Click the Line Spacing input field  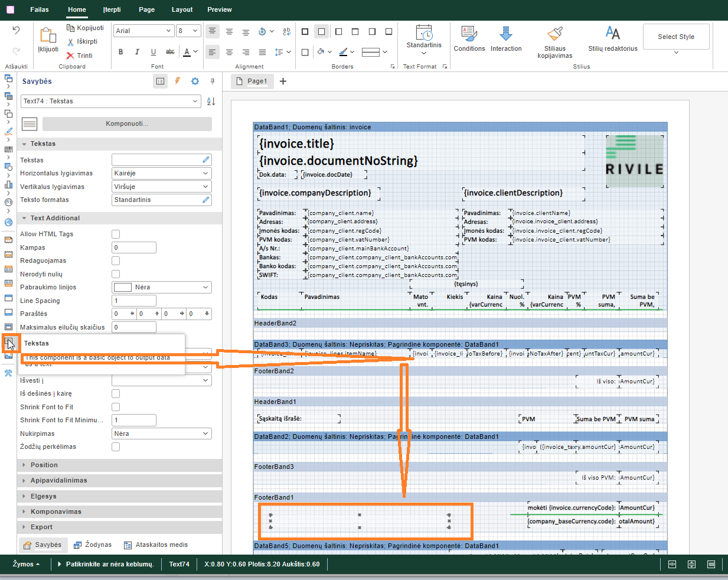[x=134, y=301]
